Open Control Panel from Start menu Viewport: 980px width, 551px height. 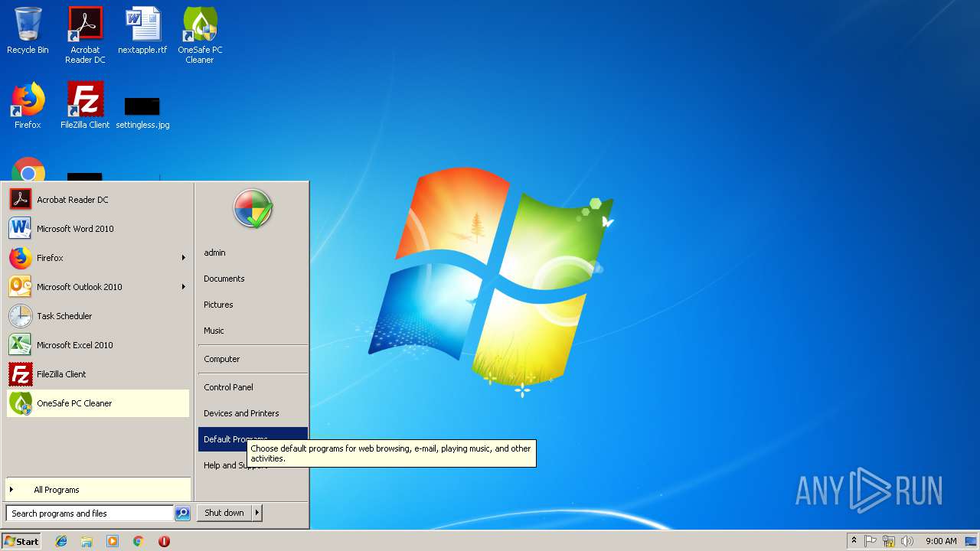click(253, 387)
